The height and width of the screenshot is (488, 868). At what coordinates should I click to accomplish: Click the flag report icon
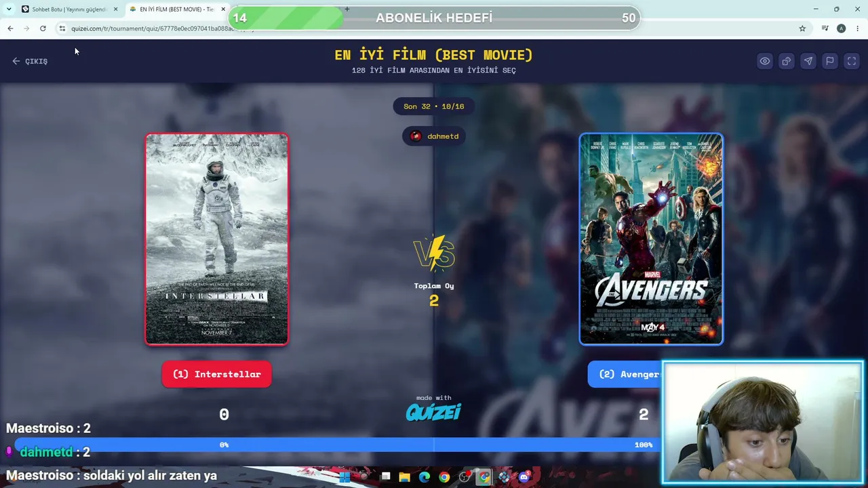[829, 61]
